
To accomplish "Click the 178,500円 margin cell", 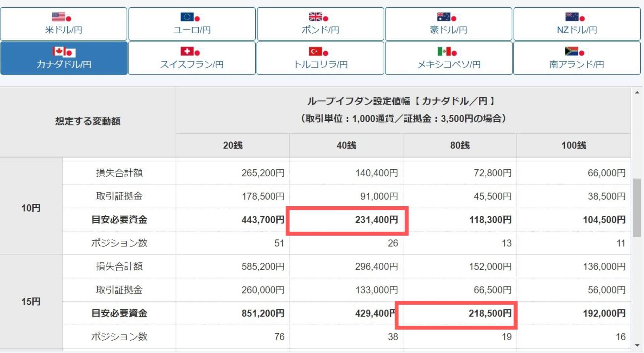I will click(x=233, y=196).
